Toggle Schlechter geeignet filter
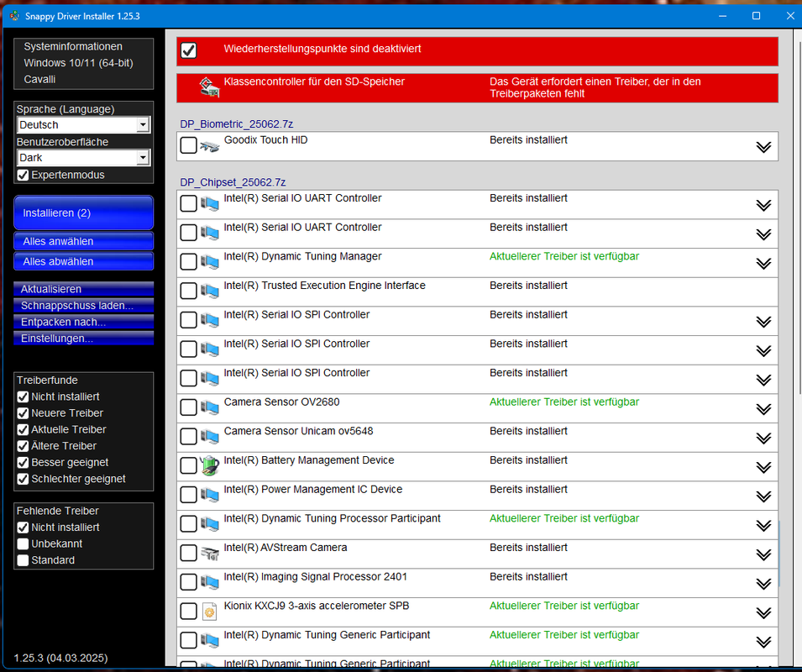This screenshot has width=802, height=672. [23, 479]
